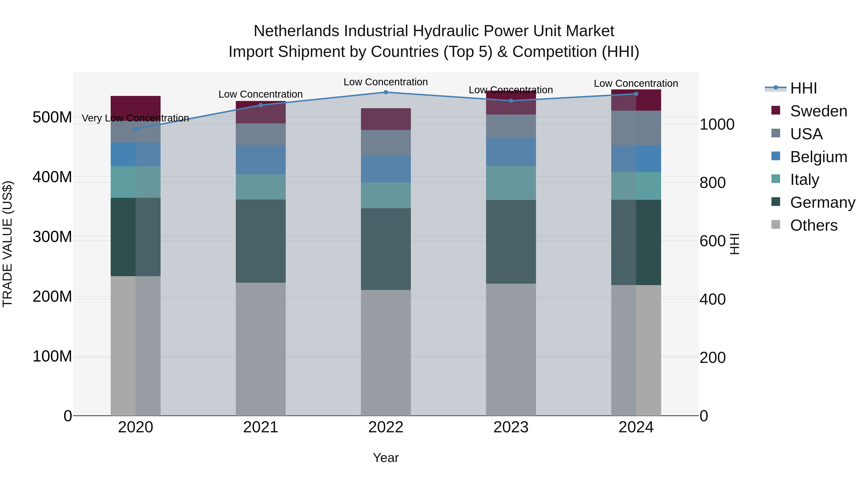Click the chart title text
Screen dimensions: 868x488
coord(434,41)
